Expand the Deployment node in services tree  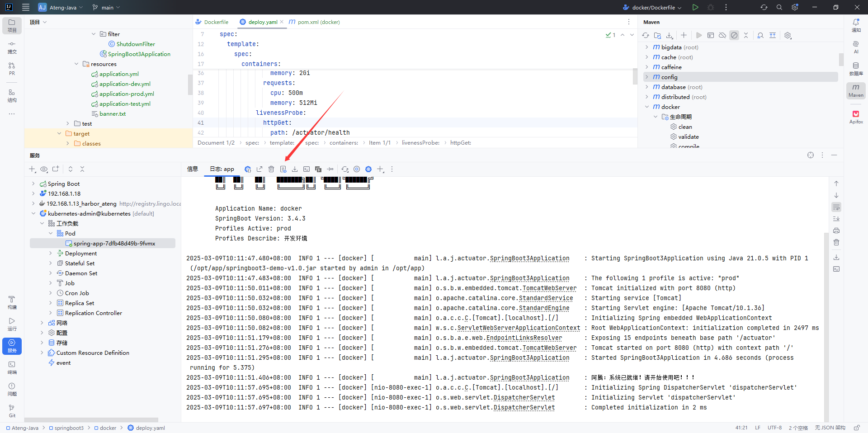[51, 254]
